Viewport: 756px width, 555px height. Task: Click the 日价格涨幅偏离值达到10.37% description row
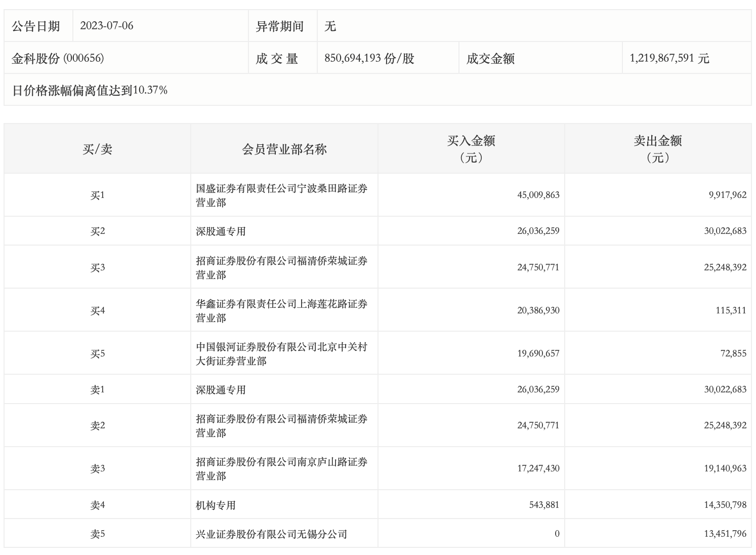[90, 91]
